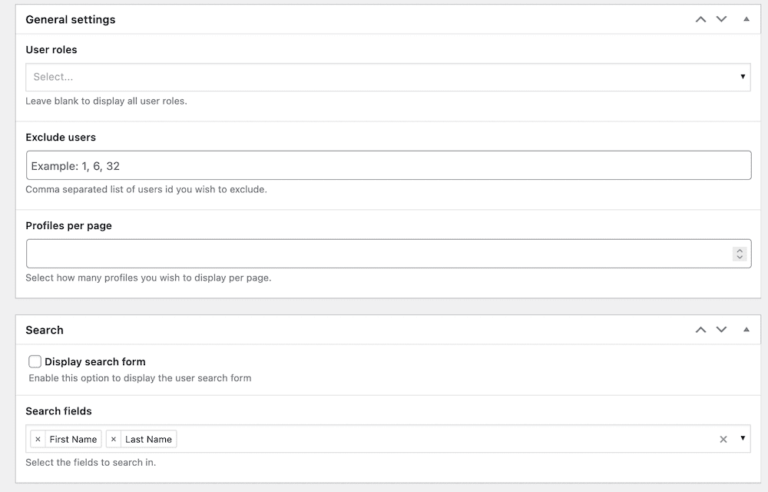
Task: Clear all selected search fields
Action: 723,439
